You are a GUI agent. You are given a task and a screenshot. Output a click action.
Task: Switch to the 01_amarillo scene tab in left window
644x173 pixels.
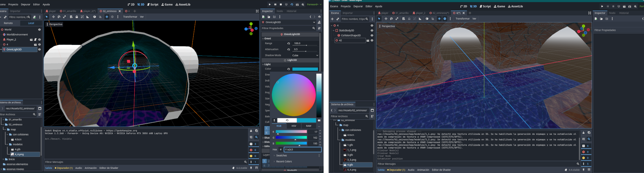click(68, 11)
